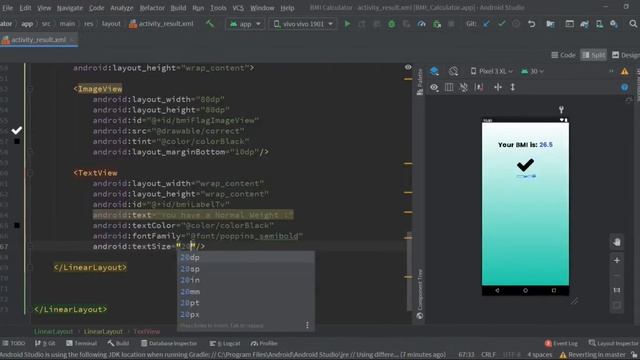640x360 pixels.
Task: Click the 4 spaces indent setting in status bar
Action: tap(540, 355)
